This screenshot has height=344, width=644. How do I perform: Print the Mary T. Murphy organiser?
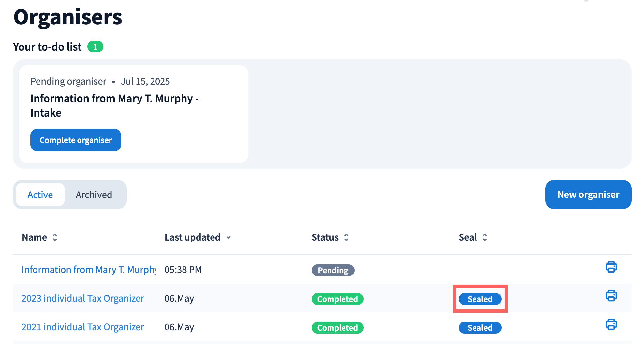[611, 267]
